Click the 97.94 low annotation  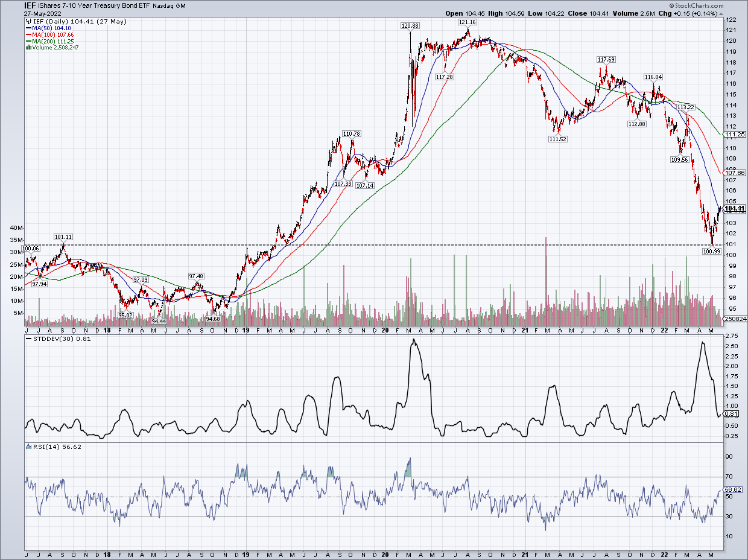click(x=39, y=284)
